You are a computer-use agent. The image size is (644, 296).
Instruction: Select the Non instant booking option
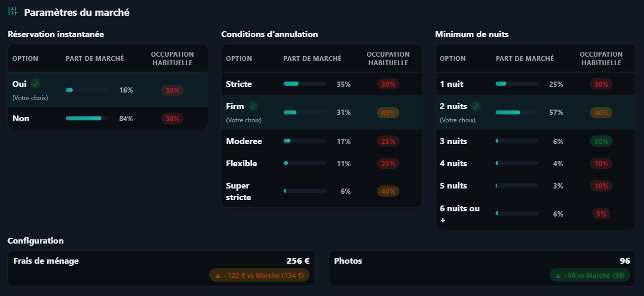coord(21,119)
